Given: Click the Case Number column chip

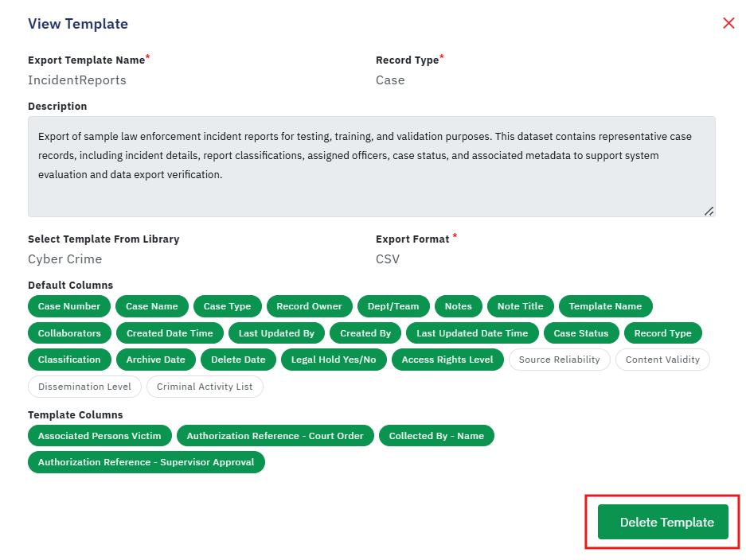Looking at the screenshot, I should coord(69,306).
